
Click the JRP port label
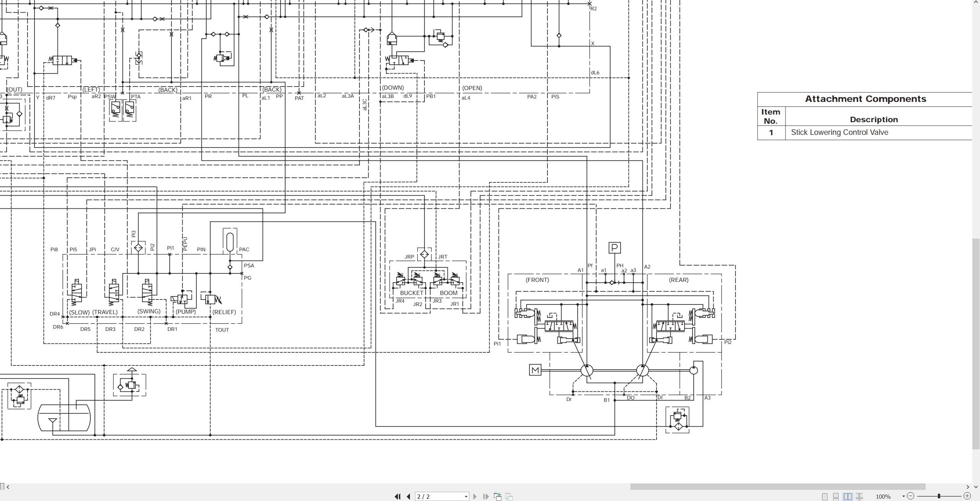[x=409, y=257]
